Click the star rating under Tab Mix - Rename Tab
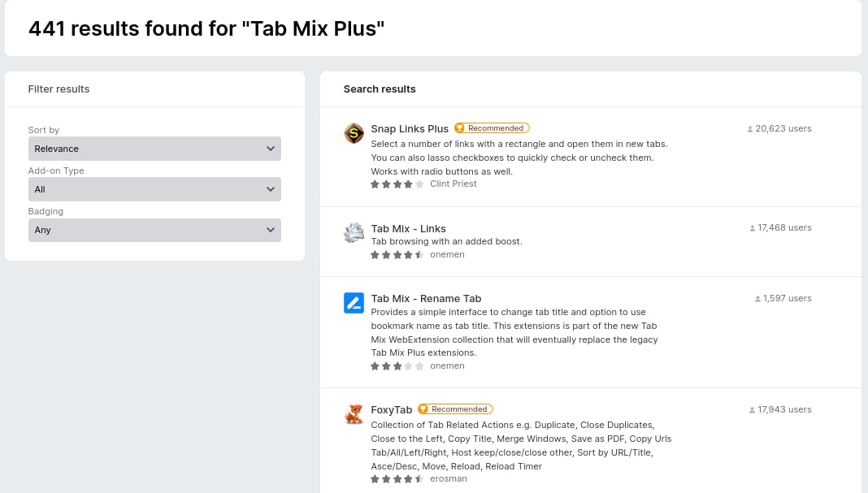The height and width of the screenshot is (493, 868). tap(397, 366)
